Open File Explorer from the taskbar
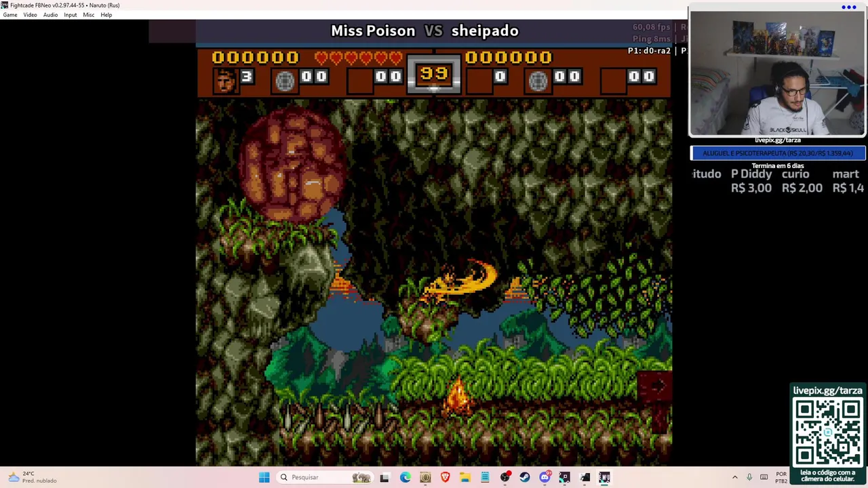The width and height of the screenshot is (868, 488). click(465, 477)
